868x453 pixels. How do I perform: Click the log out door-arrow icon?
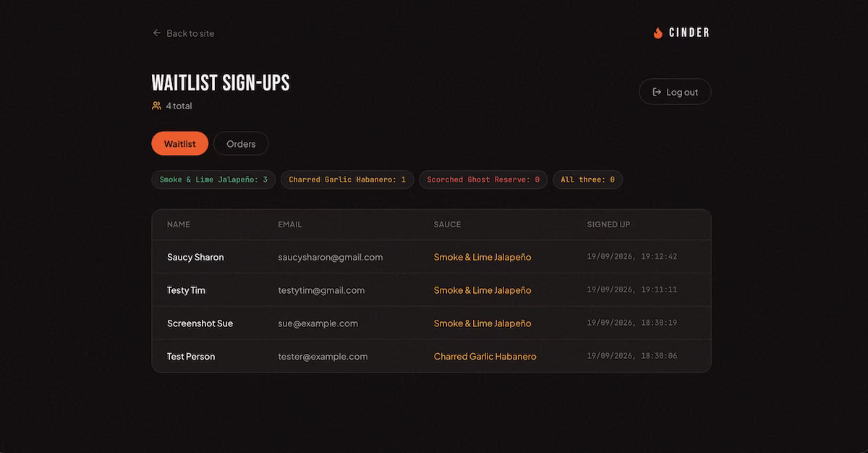[x=657, y=92]
